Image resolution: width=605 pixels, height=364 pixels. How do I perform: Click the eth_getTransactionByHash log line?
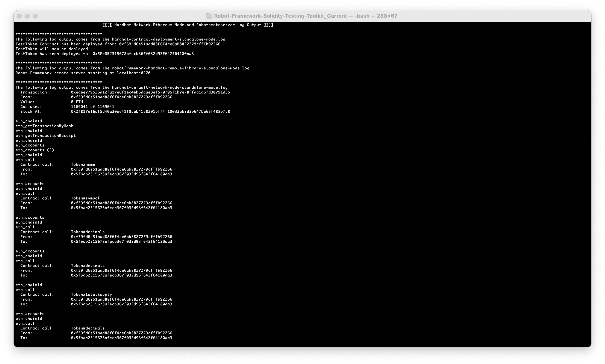tap(44, 126)
